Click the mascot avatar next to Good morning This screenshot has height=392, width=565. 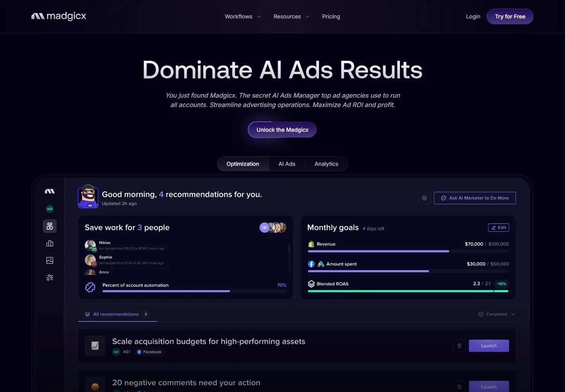click(88, 196)
